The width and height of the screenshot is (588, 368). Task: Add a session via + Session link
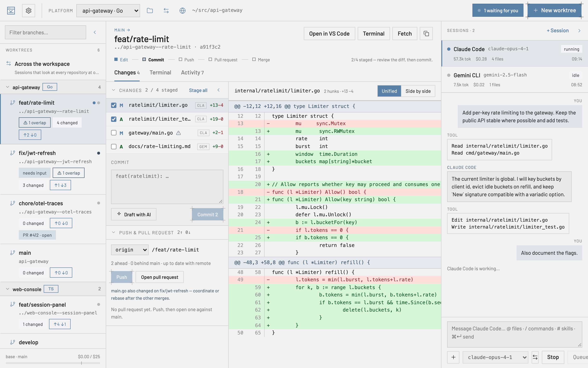[x=558, y=31]
